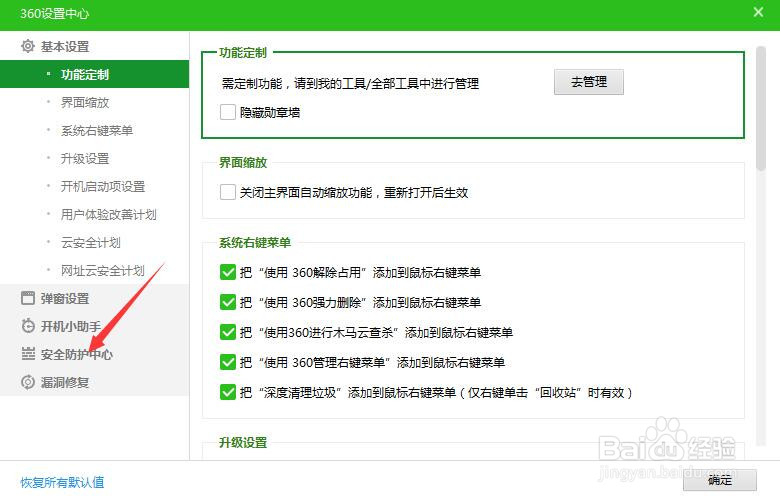Screen dimensions: 780x500
Task: Uncheck 使用 360解除占用 right-click menu option
Action: click(228, 272)
